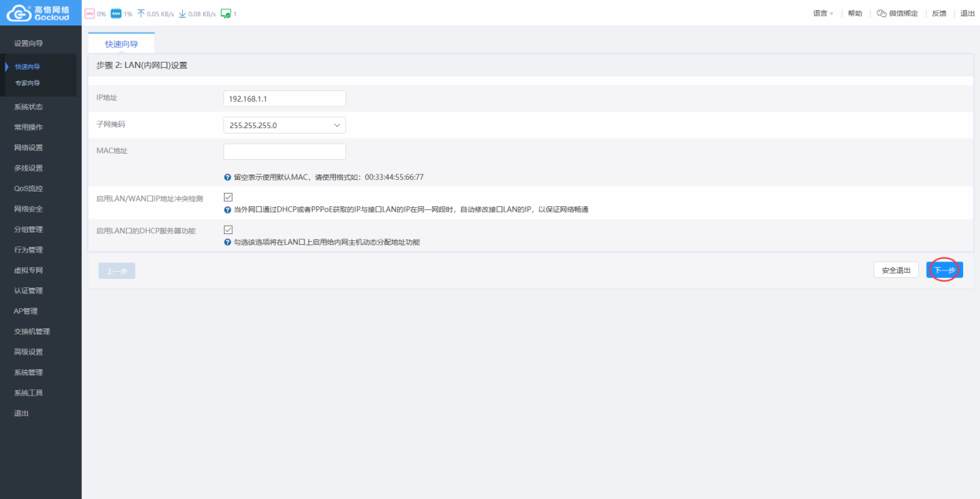Click the help icon under MAC地址 field

pyautogui.click(x=227, y=177)
